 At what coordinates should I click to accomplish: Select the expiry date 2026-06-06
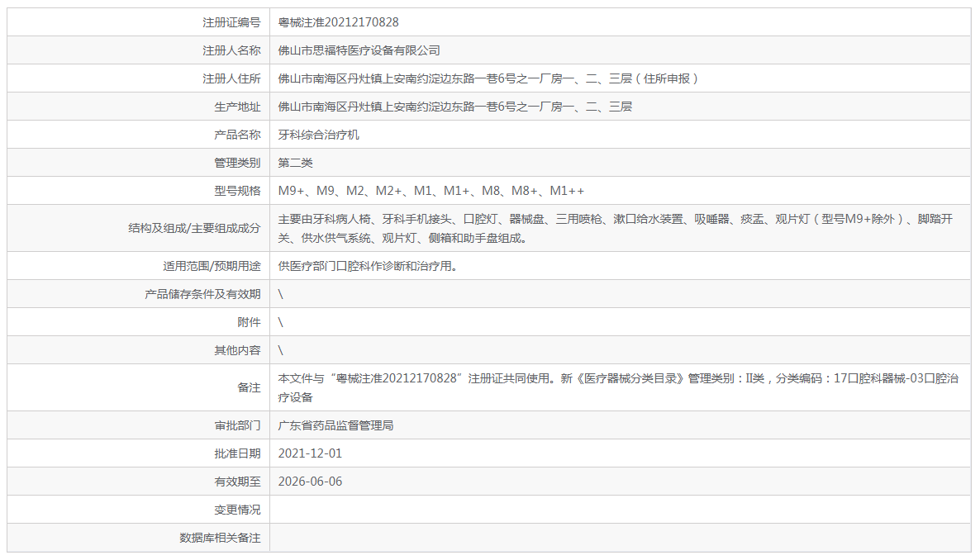(310, 482)
